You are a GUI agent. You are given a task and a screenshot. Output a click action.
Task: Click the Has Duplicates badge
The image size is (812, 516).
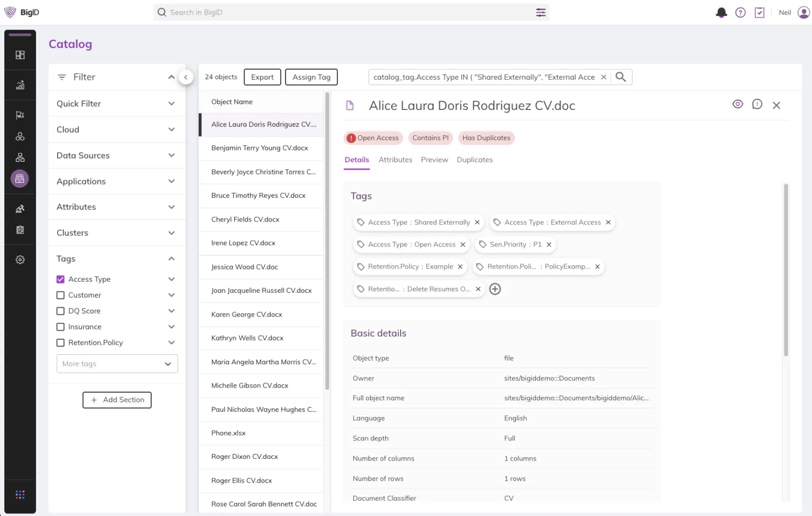tap(486, 138)
